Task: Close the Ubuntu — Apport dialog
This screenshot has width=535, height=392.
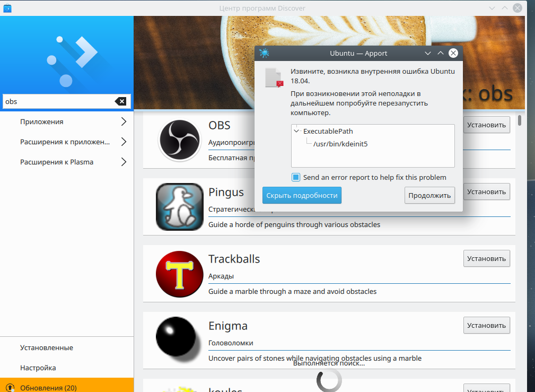Action: [x=453, y=53]
